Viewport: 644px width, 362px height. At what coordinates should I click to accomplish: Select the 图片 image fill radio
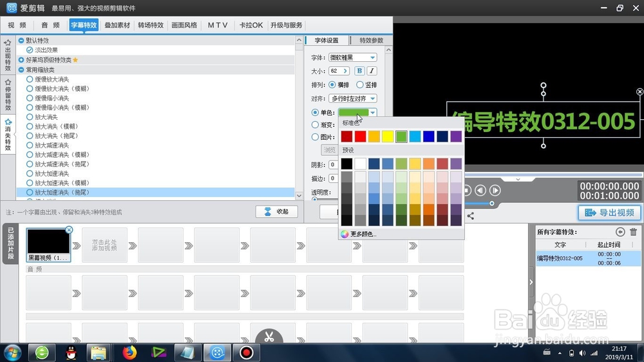click(x=315, y=137)
